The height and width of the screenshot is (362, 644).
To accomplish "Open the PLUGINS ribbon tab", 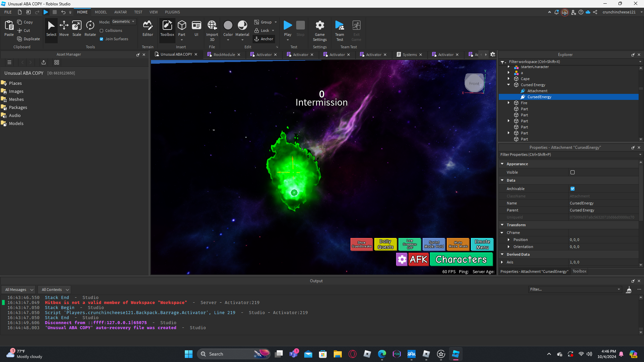I will click(172, 12).
